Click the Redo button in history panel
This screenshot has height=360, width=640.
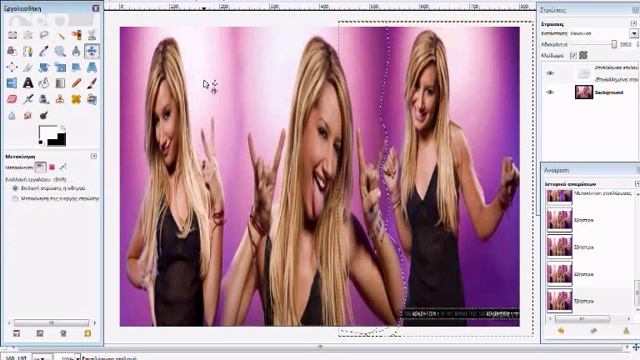593,331
